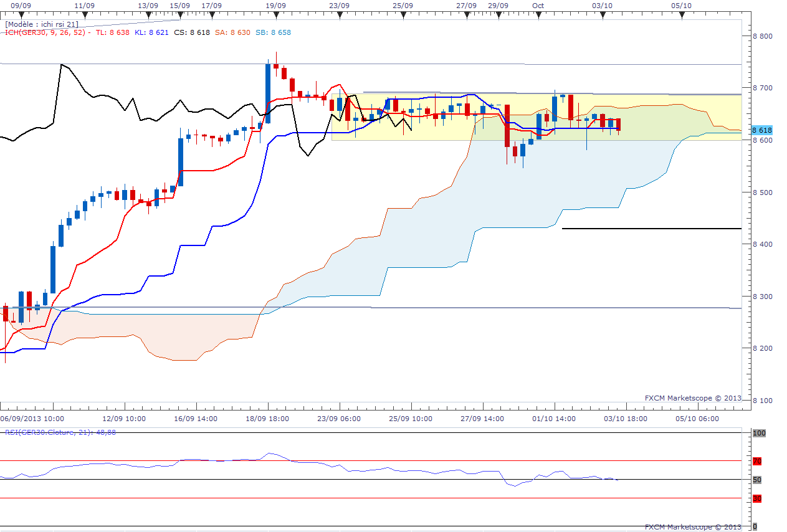Click the RSI 100 level label
The image size is (787, 532).
(758, 433)
